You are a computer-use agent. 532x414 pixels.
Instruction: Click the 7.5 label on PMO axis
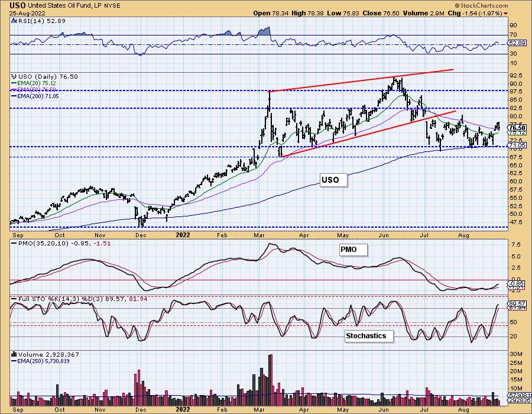pos(515,245)
